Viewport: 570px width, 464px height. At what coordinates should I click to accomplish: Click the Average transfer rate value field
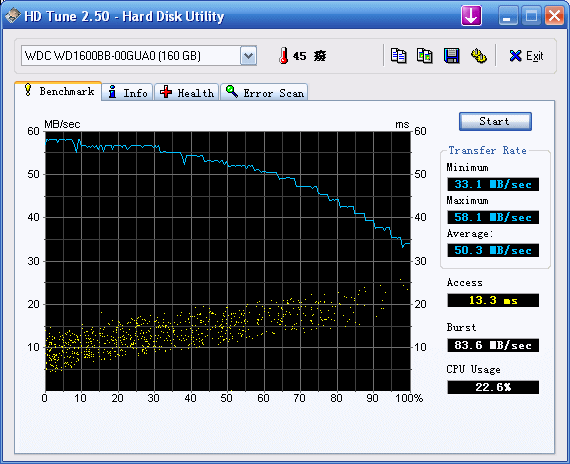click(x=493, y=250)
